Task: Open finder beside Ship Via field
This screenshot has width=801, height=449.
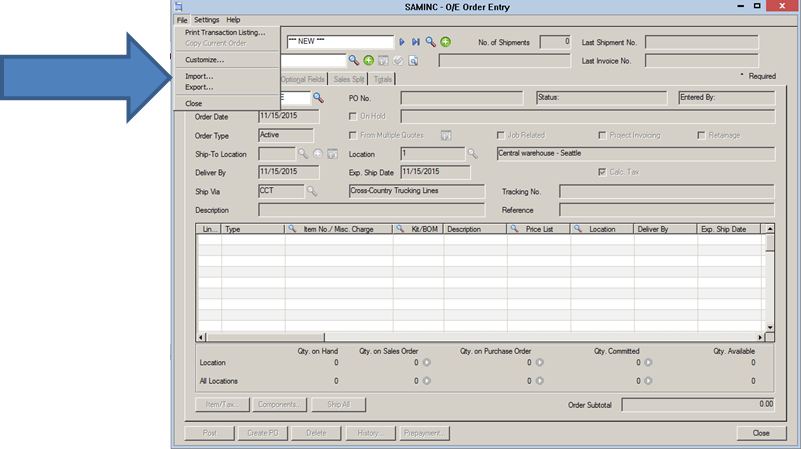Action: pyautogui.click(x=311, y=190)
